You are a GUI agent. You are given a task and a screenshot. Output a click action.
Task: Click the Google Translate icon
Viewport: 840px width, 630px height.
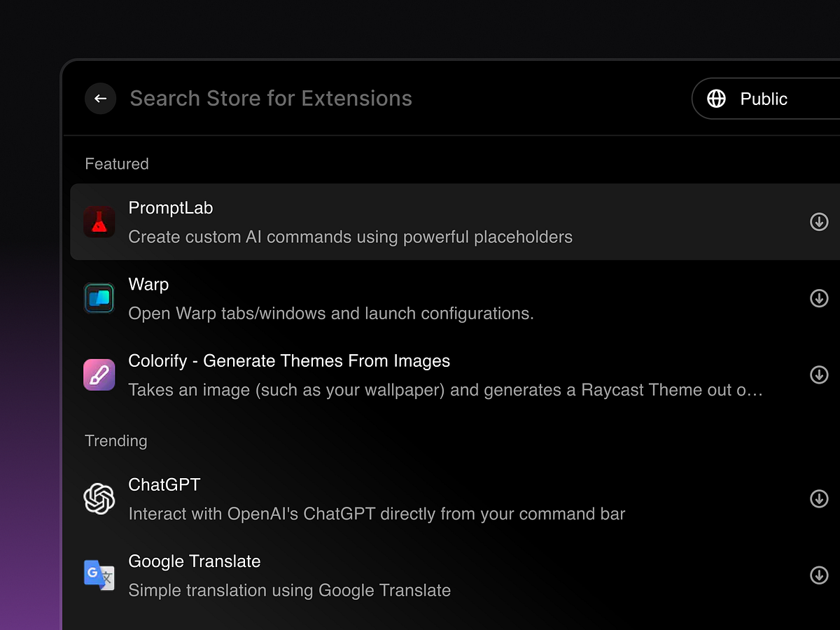(99, 575)
